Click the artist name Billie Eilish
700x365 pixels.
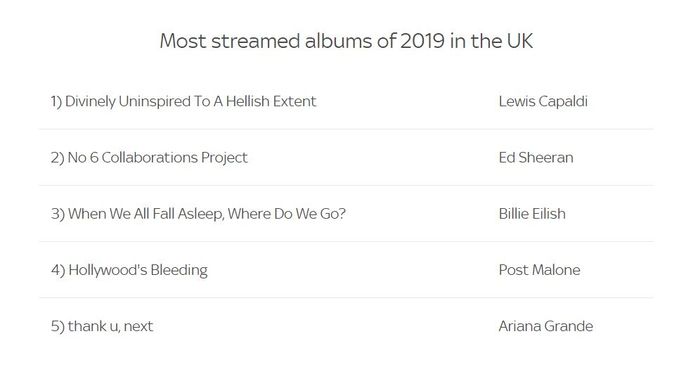[x=532, y=214]
